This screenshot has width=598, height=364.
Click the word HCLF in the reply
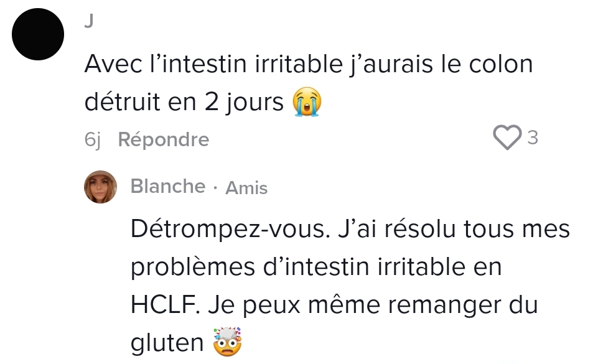pyautogui.click(x=165, y=306)
